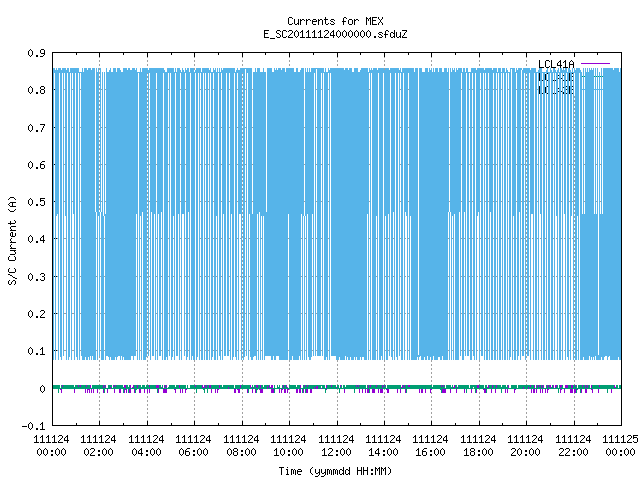
Task: Click the 0.8 y-axis tick label
Action: click(36, 90)
